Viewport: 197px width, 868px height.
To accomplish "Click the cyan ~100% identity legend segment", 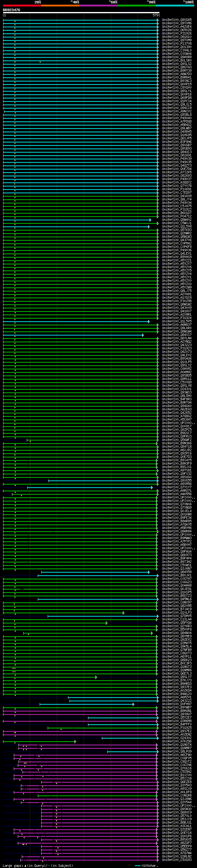I will (x=175, y=6).
